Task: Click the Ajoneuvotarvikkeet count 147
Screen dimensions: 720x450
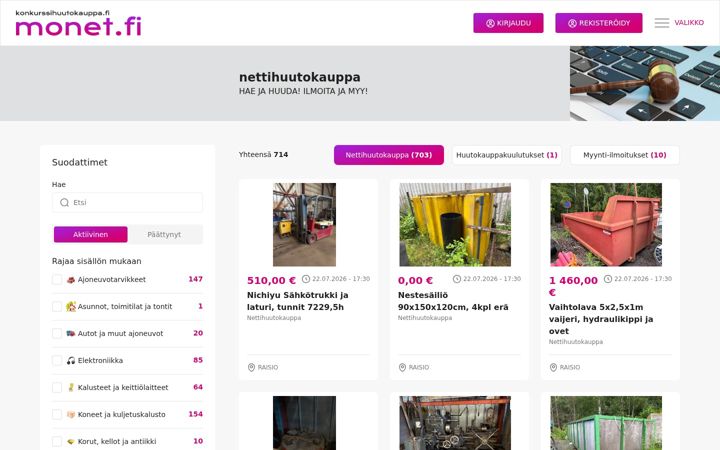Action: pyautogui.click(x=196, y=279)
